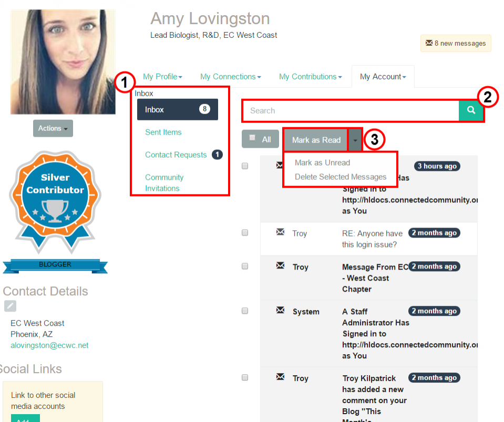504x422 pixels.
Task: Open the My Account dropdown tab
Action: click(x=383, y=77)
